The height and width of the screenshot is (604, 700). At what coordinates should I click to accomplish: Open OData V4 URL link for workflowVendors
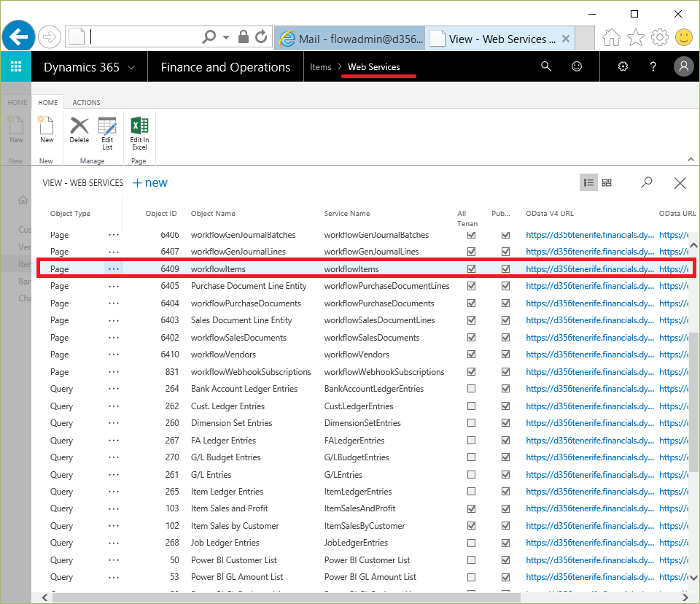click(590, 355)
